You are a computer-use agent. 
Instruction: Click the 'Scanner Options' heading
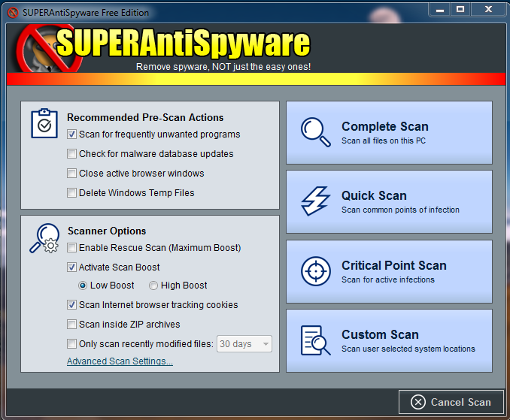coord(107,231)
